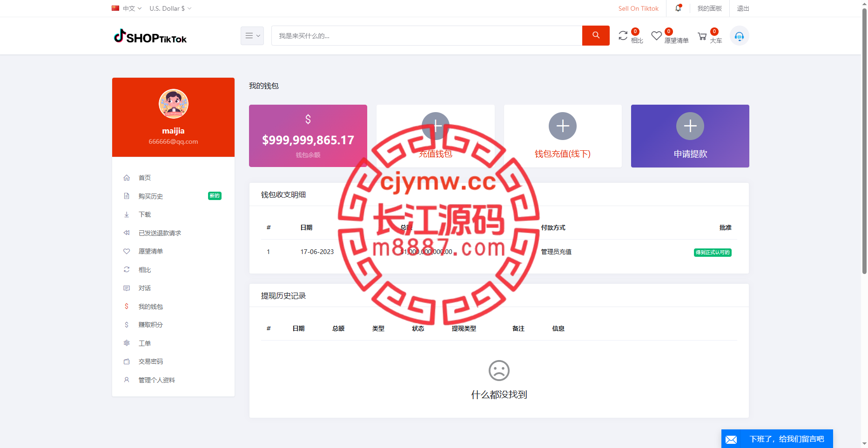Click the 钱包收支明细 section heading
Screen dimensions: 868x448
283,194
